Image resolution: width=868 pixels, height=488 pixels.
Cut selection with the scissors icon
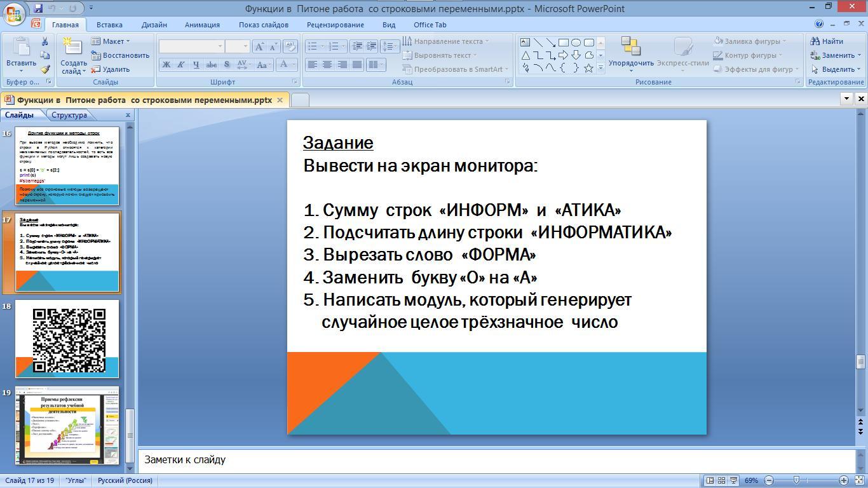coord(45,41)
